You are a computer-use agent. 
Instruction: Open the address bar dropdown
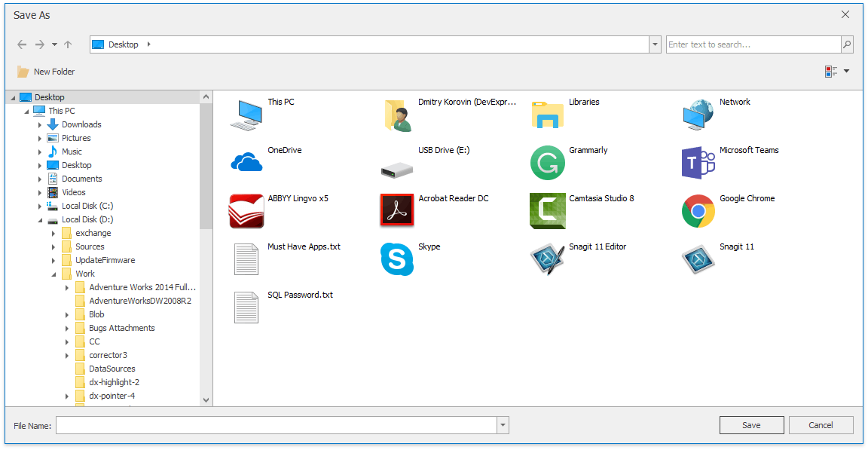tap(656, 44)
